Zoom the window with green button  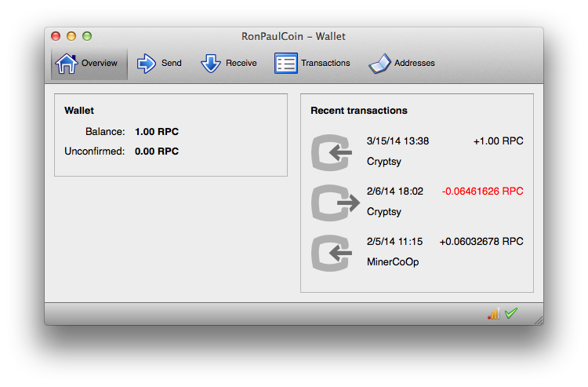pos(87,36)
